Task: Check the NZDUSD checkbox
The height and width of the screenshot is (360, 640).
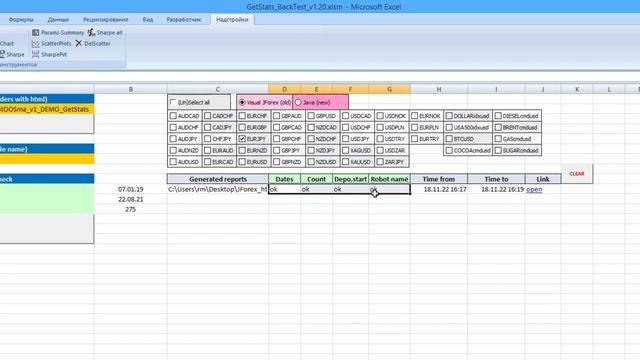Action: coord(311,162)
